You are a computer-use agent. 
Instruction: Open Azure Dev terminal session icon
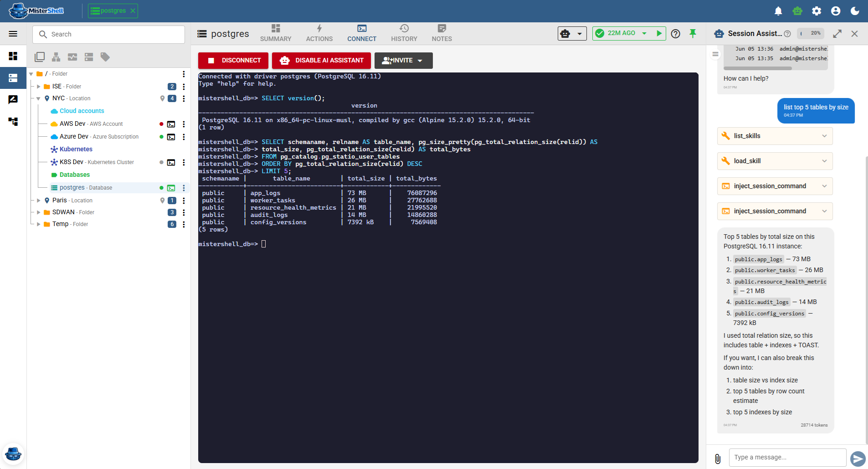(x=171, y=137)
